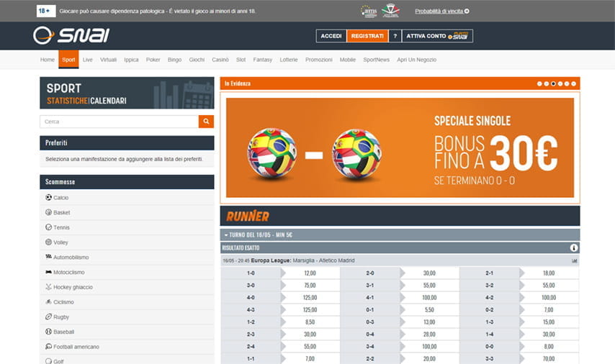
Task: Select the third banner carousel dot
Action: point(553,83)
